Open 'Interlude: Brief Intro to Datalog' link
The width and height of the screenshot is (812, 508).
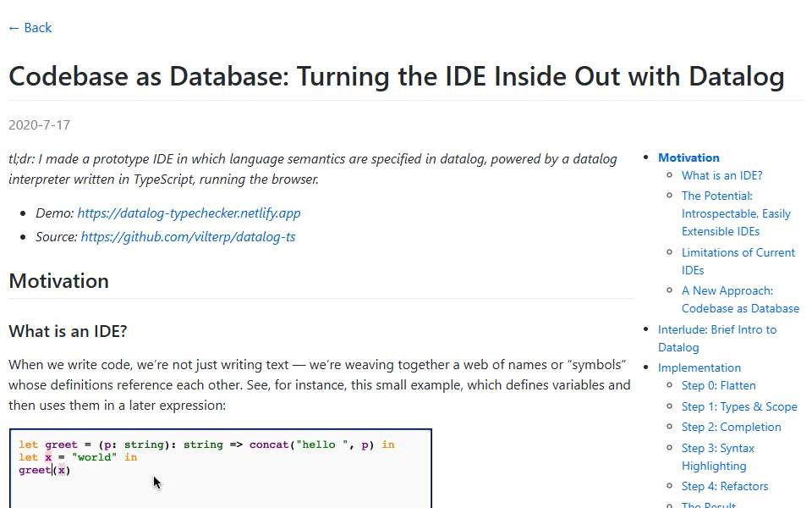717,339
